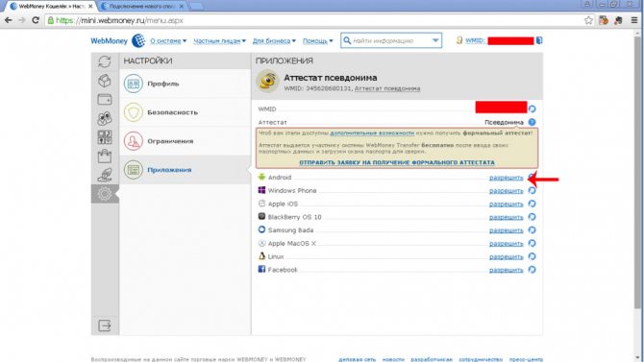Click Аттестат псевдонима link under heading
Screen dimensions: 644x362
click(x=387, y=88)
